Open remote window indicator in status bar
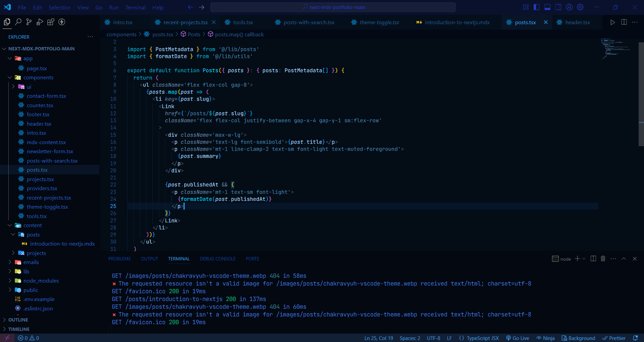The width and height of the screenshot is (644, 342). (x=7, y=338)
